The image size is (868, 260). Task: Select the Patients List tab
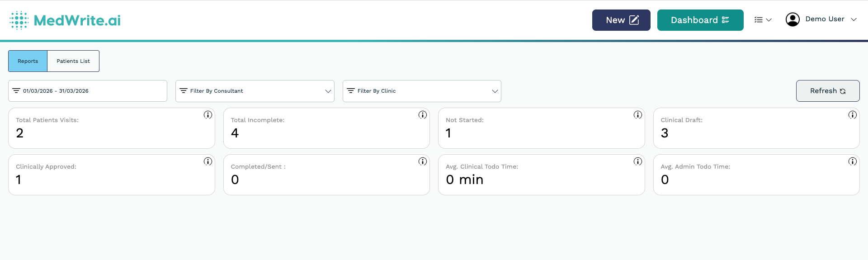(73, 61)
